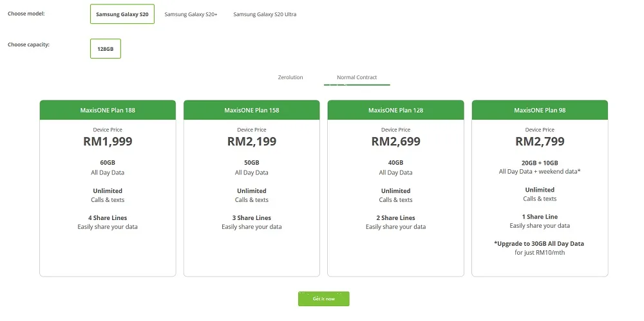Image resolution: width=644 pixels, height=321 pixels.
Task: Click the 60GB data allowance text
Action: click(108, 163)
